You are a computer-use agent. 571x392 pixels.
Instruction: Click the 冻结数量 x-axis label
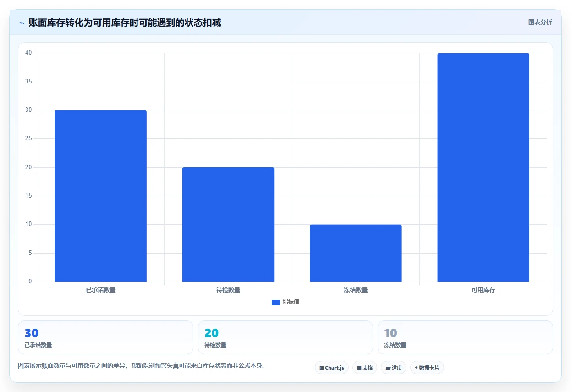click(x=356, y=290)
